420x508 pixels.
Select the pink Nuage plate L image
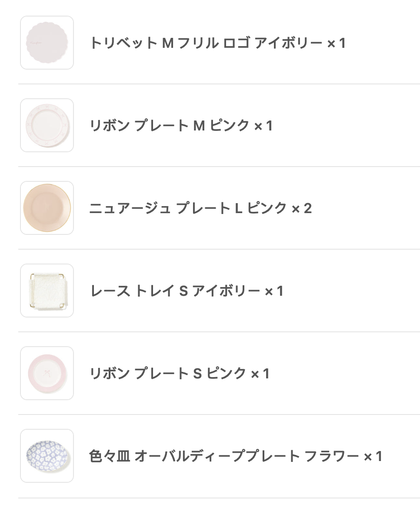pyautogui.click(x=47, y=208)
